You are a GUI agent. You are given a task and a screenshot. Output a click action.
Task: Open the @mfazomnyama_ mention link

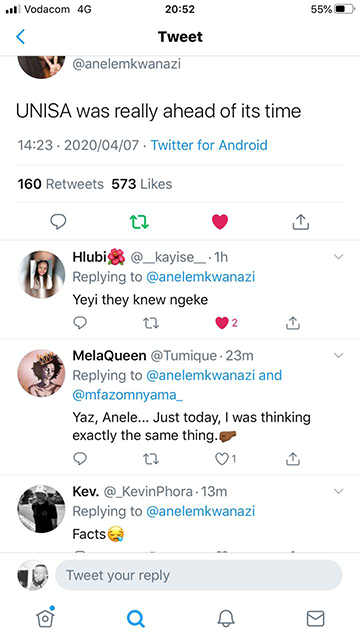127,395
